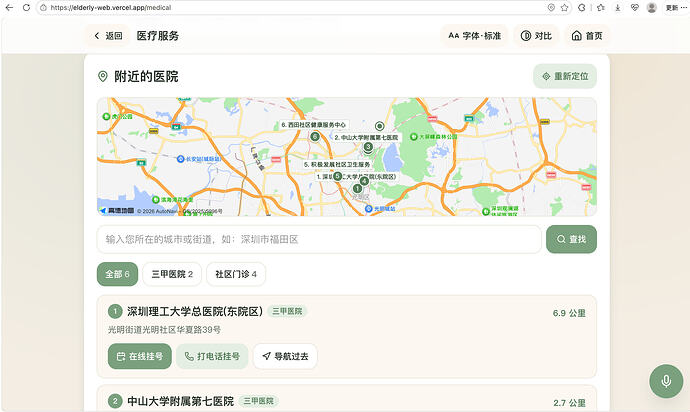This screenshot has width=690, height=412.
Task: Click the location pin icon beside 附近的医院
Action: tap(103, 76)
